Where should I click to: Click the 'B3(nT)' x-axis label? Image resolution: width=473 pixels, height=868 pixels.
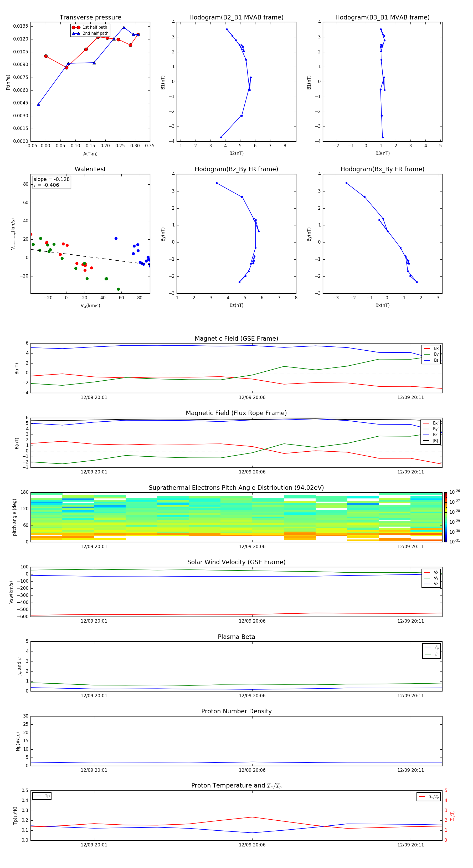pyautogui.click(x=382, y=153)
